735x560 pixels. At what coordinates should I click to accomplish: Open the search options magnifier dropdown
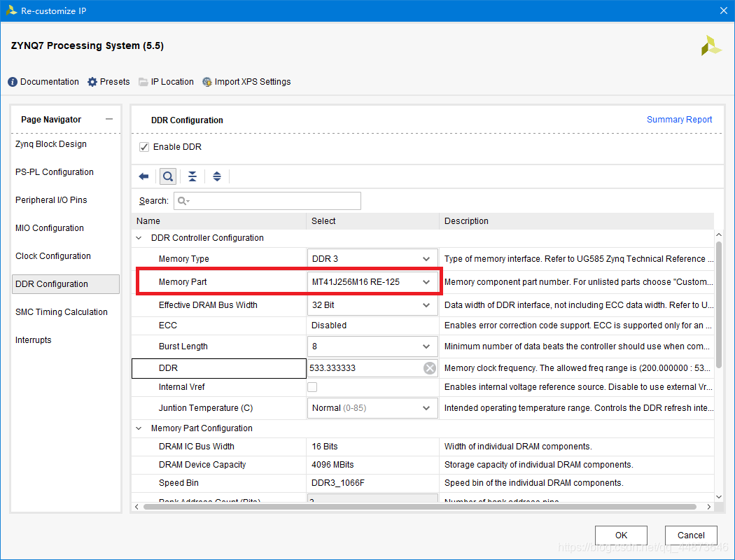click(x=183, y=201)
